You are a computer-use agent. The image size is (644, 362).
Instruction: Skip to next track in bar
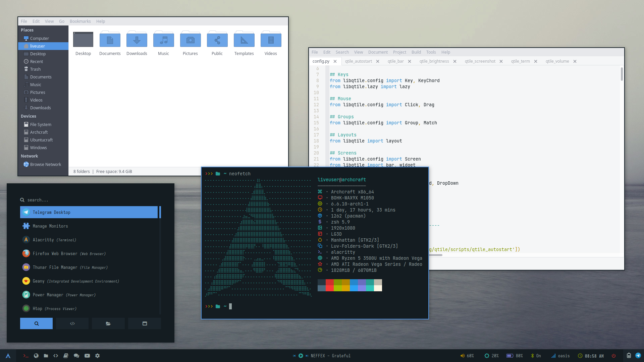(307, 356)
